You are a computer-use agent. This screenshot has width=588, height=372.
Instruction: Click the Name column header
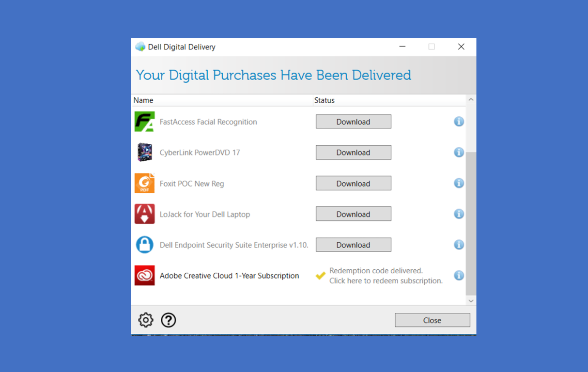(x=222, y=100)
